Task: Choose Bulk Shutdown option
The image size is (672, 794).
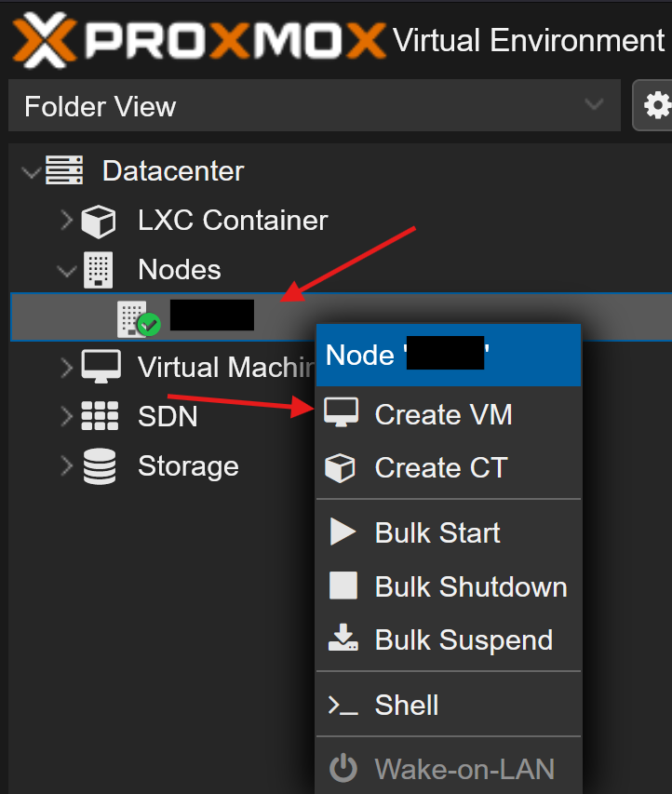Action: [x=470, y=586]
